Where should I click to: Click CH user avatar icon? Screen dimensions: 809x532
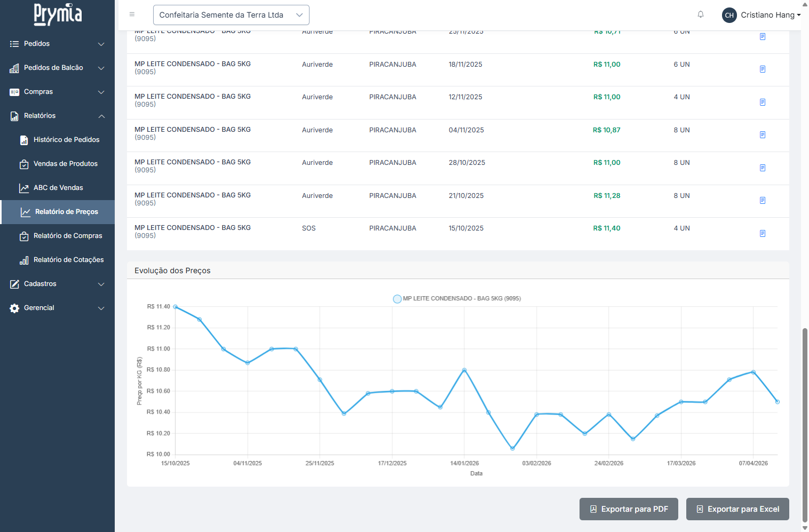click(x=729, y=15)
